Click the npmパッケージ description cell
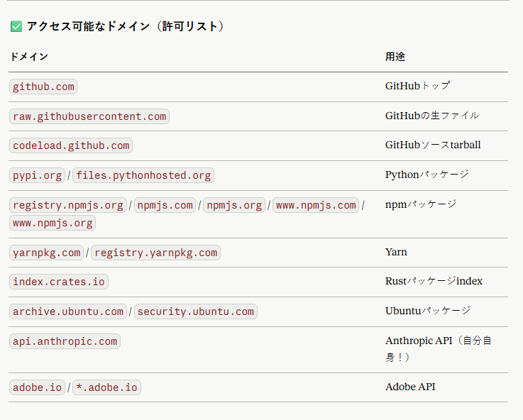 click(x=421, y=204)
